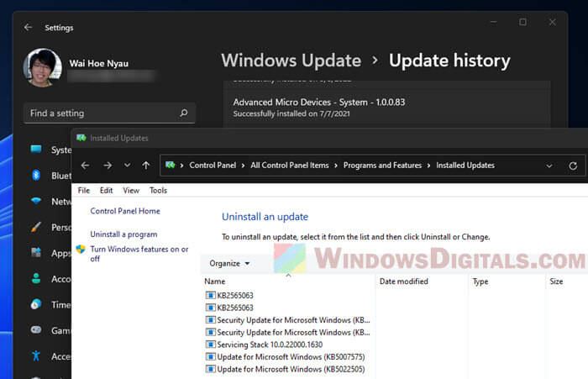Open Bluetooth icon in Settings sidebar
Image resolution: width=588 pixels, height=379 pixels.
tap(36, 176)
